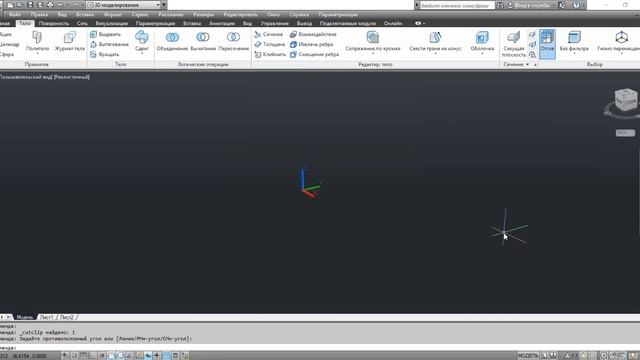
Task: Click the Оболочка (Shell) tool icon
Action: 482,37
